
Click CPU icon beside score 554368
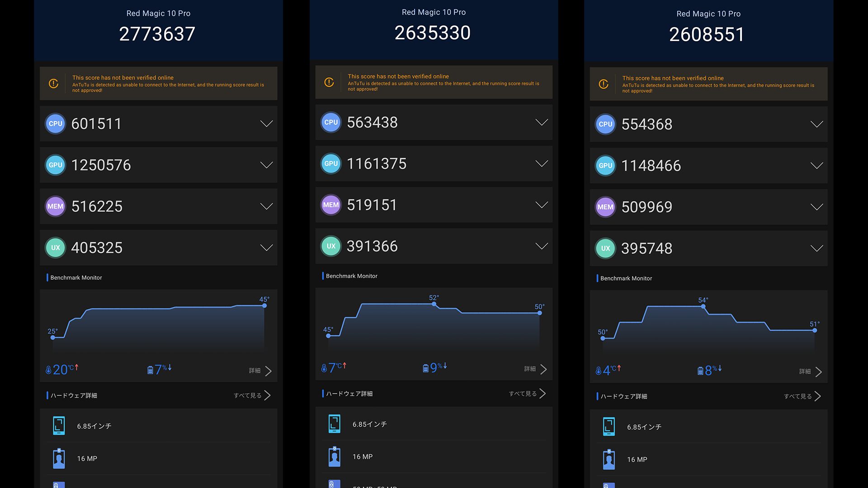pyautogui.click(x=605, y=124)
